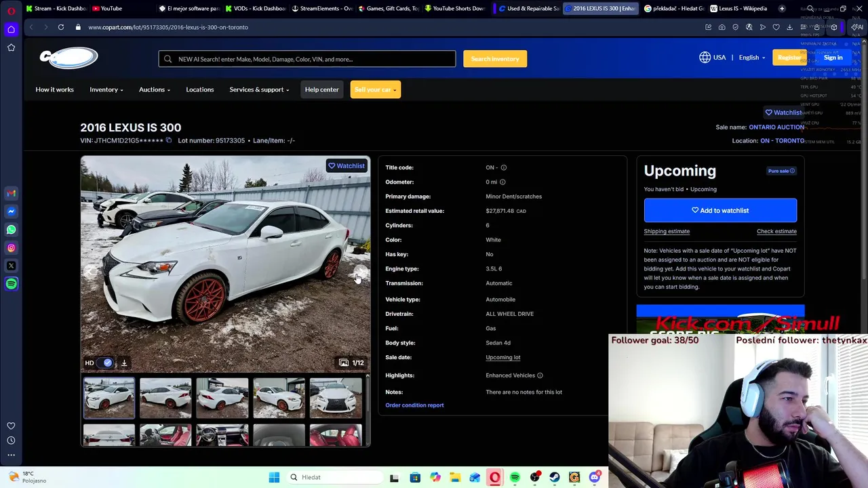The image size is (868, 488).
Task: Open the sidebar heart (Pinboards) icon
Action: click(x=11, y=426)
